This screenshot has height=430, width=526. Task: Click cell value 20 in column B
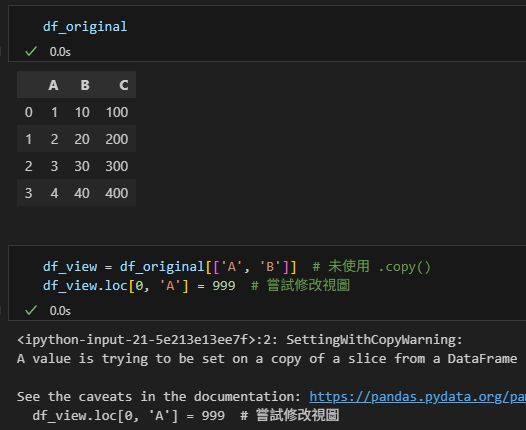(82, 139)
